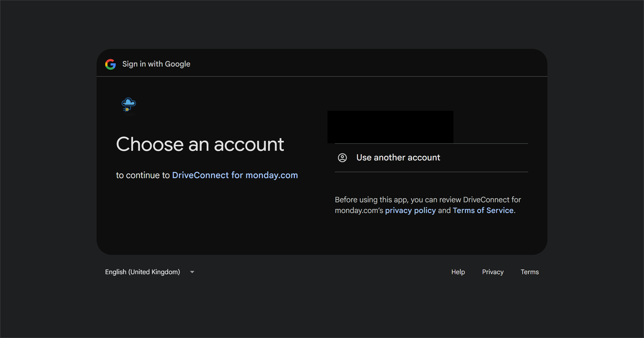Click the Choose an account heading
644x338 pixels.
200,144
